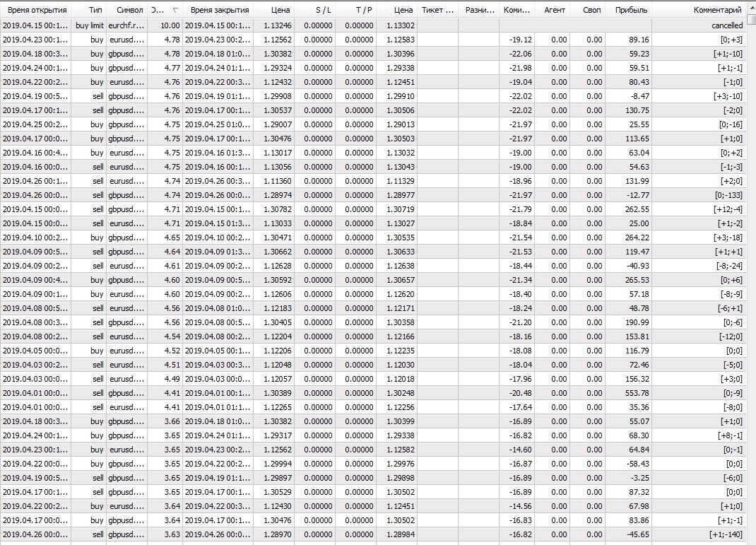Click the Тикет column header
Screen dimensions: 756x545
coord(438,10)
